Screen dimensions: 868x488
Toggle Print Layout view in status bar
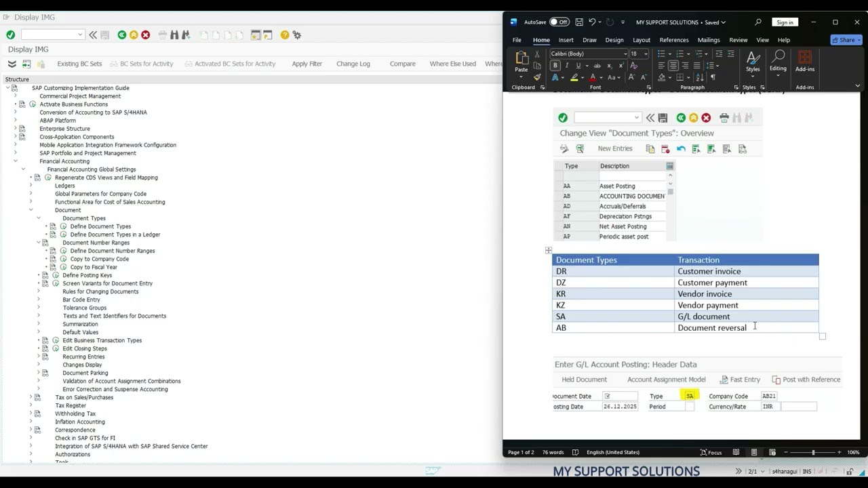(x=754, y=452)
